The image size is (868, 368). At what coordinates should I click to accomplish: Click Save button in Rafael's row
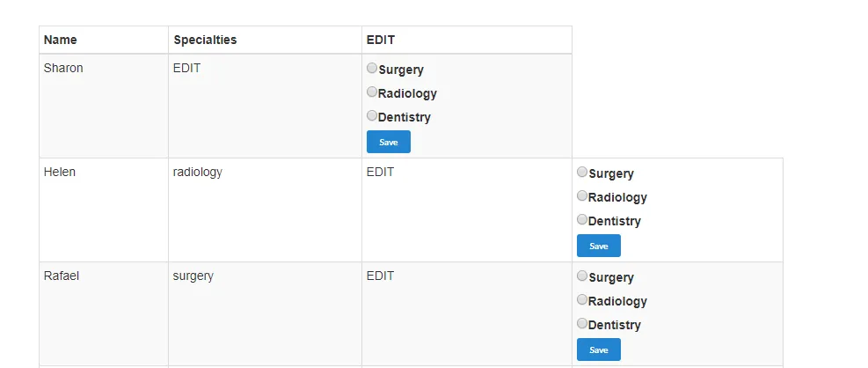click(598, 350)
